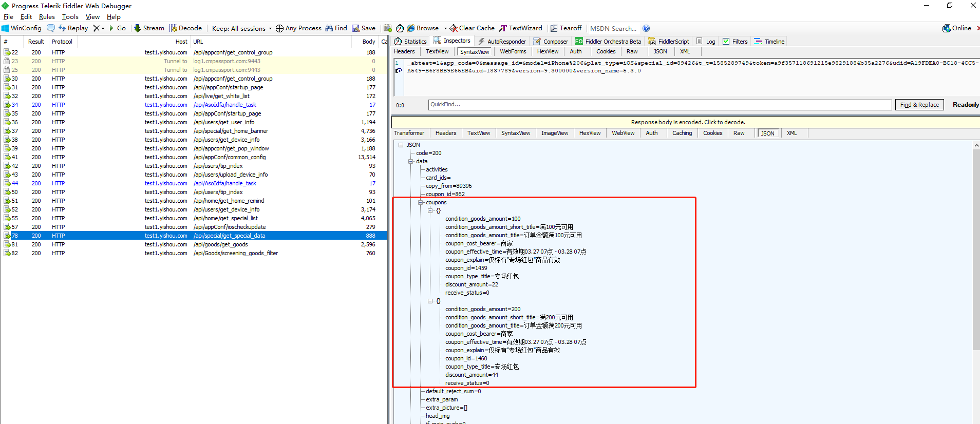The image size is (980, 424).
Task: Click the MSDN Search box
Action: click(x=614, y=28)
